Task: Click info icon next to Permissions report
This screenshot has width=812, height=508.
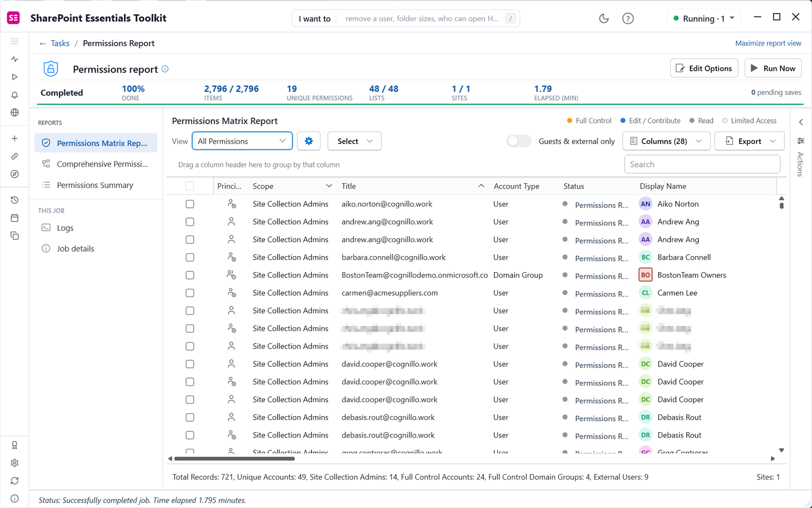Action: (165, 69)
